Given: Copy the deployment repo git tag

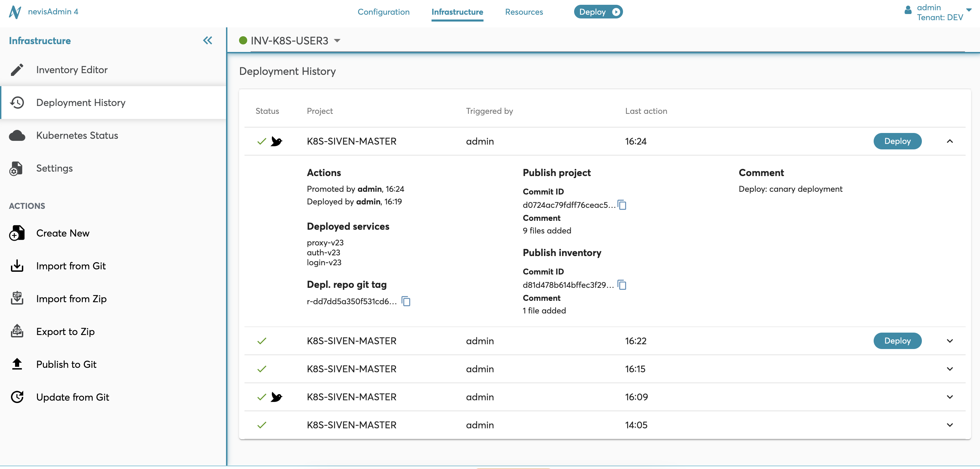Looking at the screenshot, I should coord(406,301).
